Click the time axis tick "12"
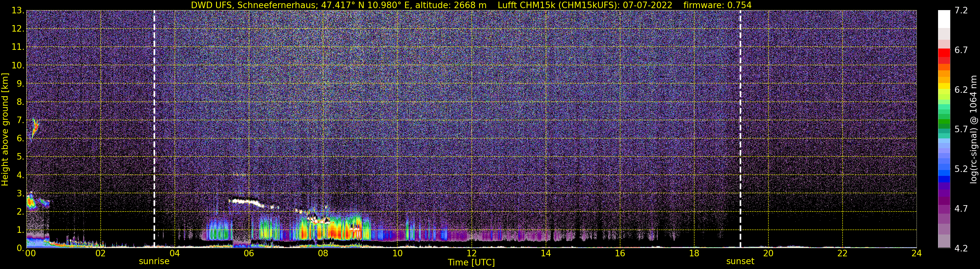The height and width of the screenshot is (269, 980). (x=471, y=254)
